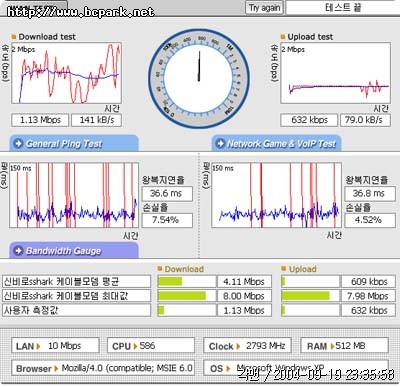This screenshot has width=400, height=387.
Task: Select the 79.0 kB/s upload value
Action: (365, 120)
